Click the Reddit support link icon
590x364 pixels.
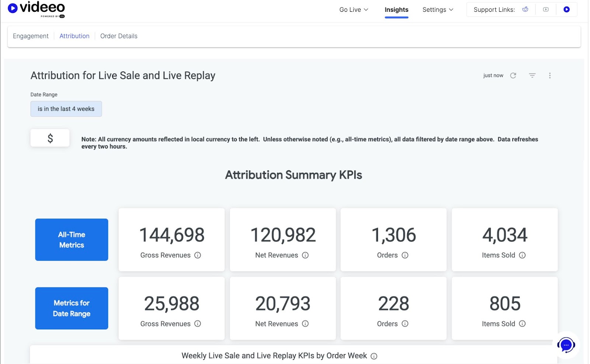point(525,10)
